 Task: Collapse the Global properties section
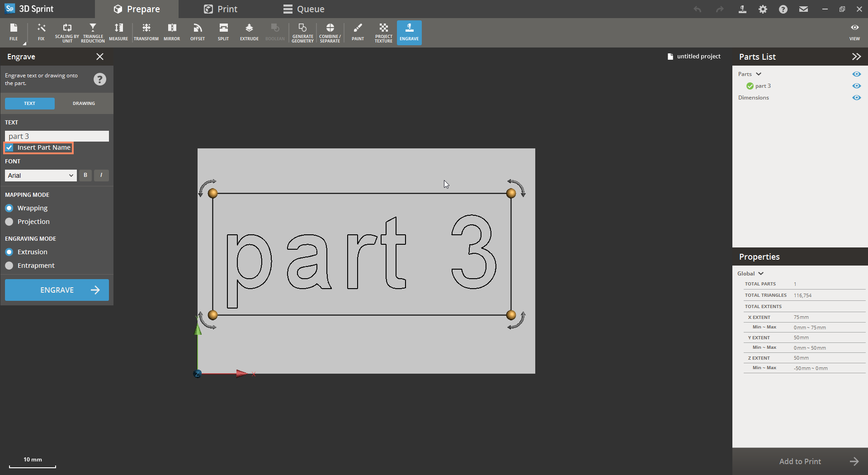pos(761,274)
